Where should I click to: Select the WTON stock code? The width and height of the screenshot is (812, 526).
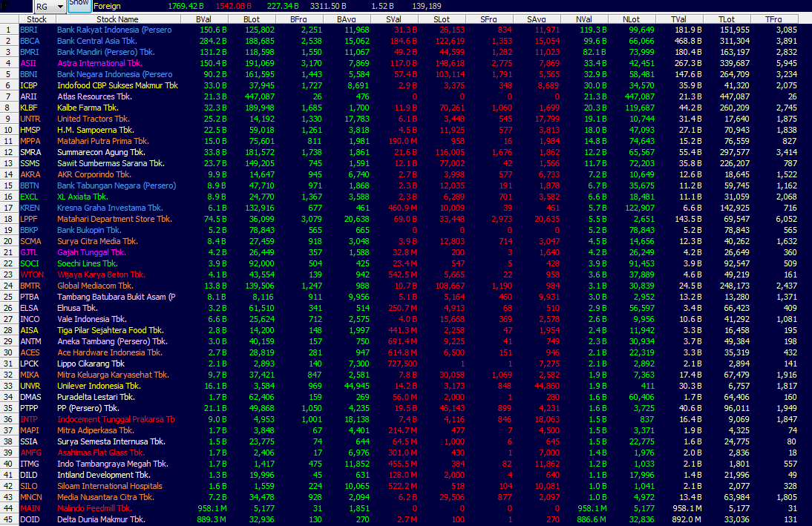pyautogui.click(x=32, y=275)
